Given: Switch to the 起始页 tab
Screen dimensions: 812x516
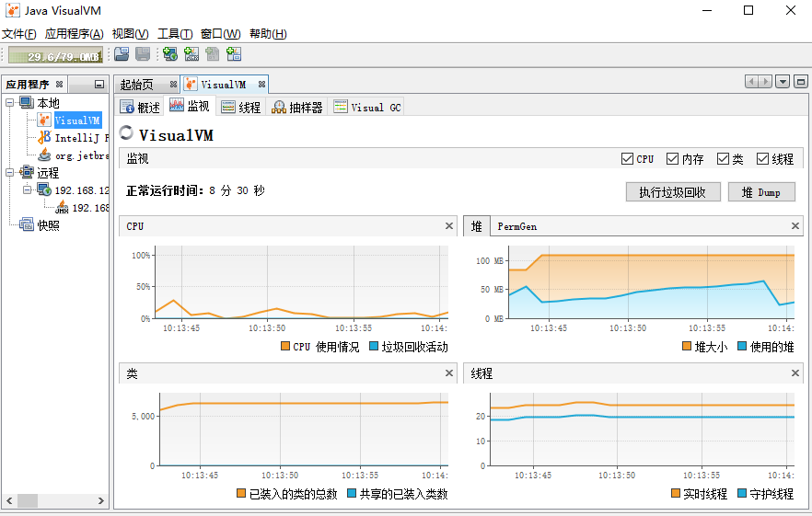Looking at the screenshot, I should coord(137,85).
